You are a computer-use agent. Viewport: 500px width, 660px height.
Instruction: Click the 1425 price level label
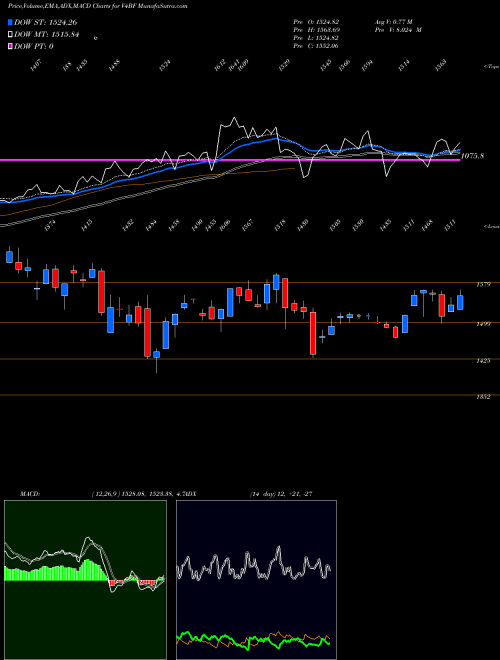point(483,361)
